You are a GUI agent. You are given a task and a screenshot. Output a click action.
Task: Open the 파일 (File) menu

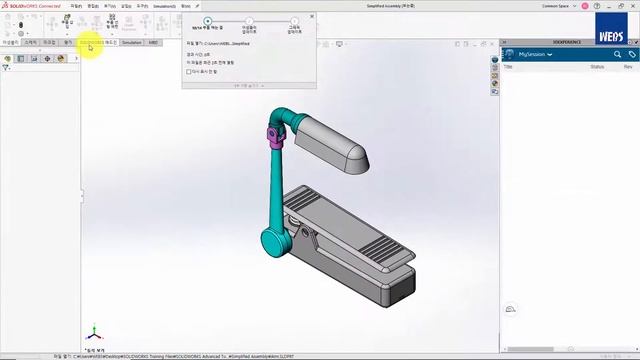point(76,6)
